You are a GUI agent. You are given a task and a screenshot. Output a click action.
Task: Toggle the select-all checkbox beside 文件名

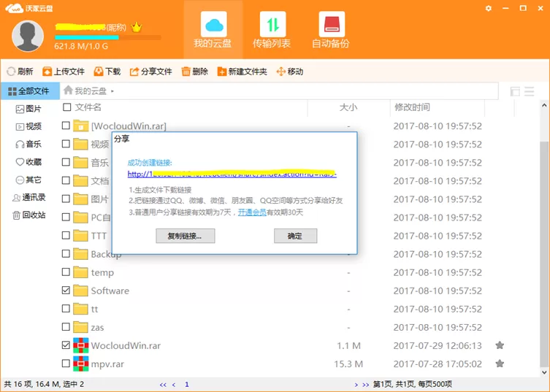(x=66, y=107)
